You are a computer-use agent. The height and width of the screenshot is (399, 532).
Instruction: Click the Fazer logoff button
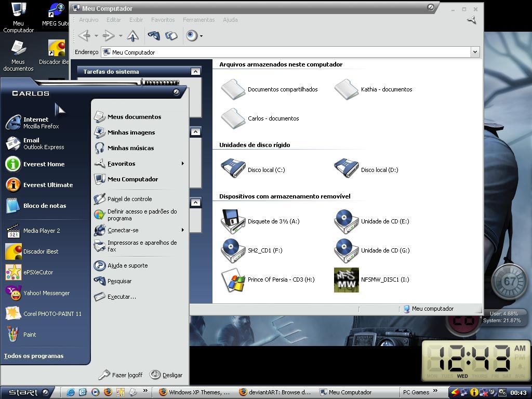[121, 375]
